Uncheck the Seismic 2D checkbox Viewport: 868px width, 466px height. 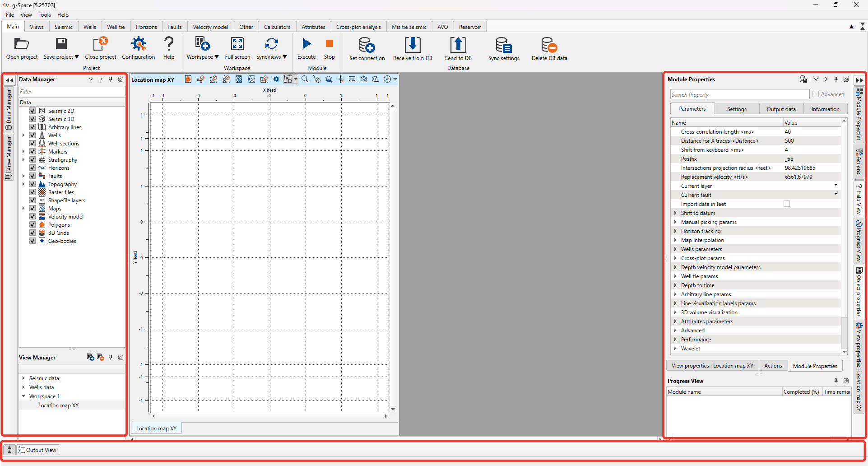pos(32,111)
